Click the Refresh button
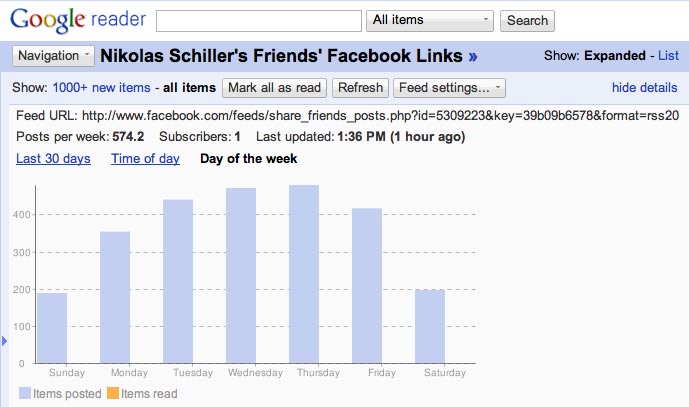Image resolution: width=689 pixels, height=407 pixels. pyautogui.click(x=360, y=88)
